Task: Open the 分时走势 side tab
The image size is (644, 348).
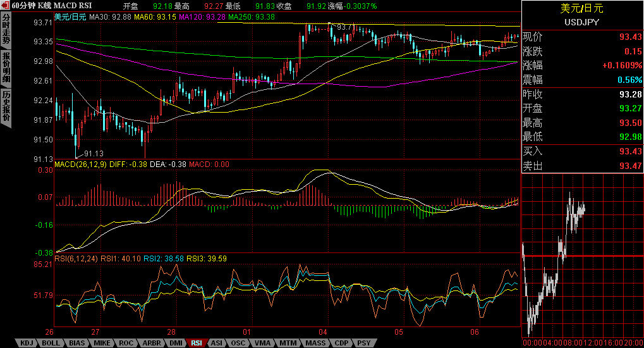Action: tap(6, 30)
